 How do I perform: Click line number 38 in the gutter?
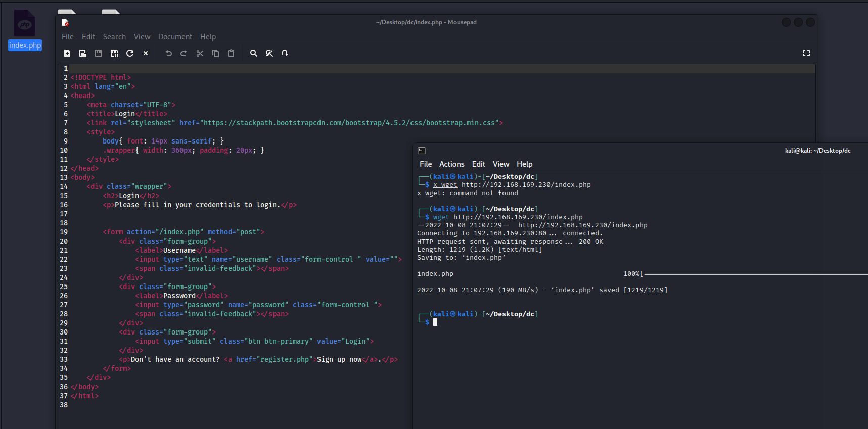coord(64,405)
